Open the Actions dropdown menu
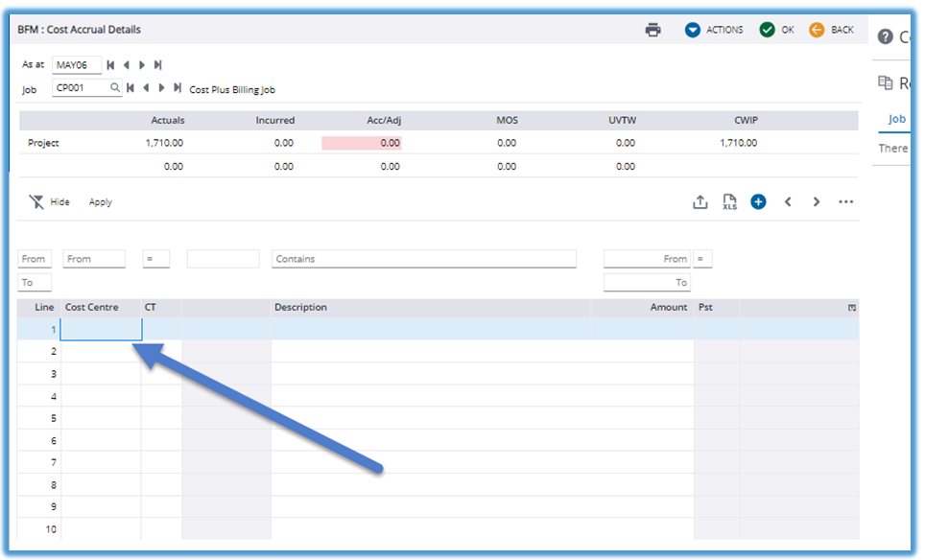 pos(714,30)
